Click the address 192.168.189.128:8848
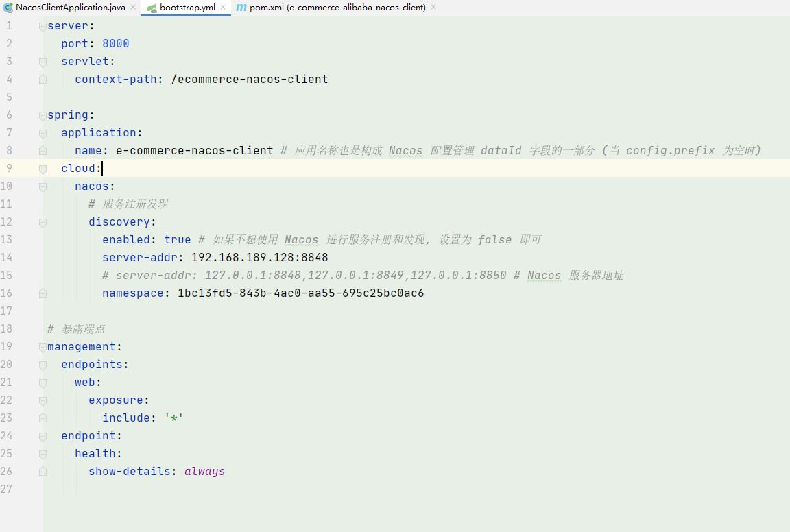790x532 pixels. click(x=259, y=258)
